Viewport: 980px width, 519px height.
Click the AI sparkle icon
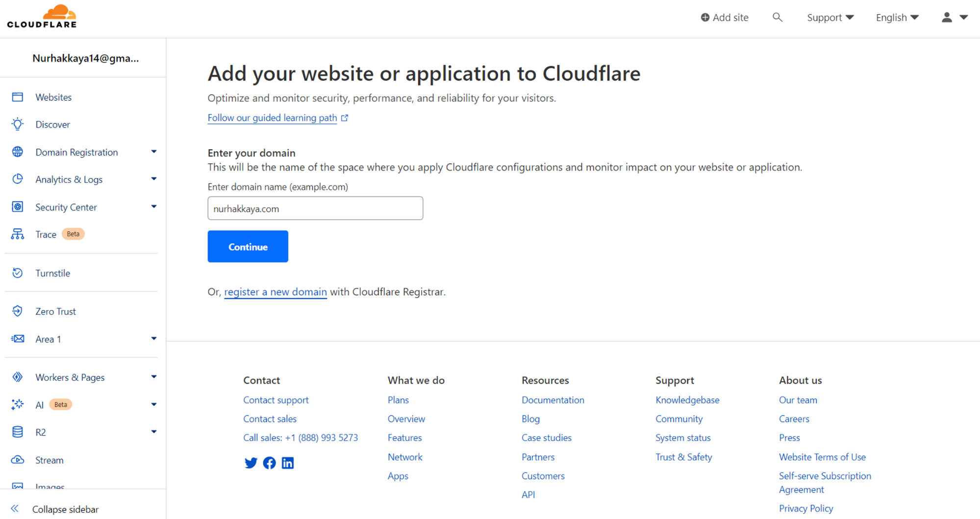(x=18, y=405)
